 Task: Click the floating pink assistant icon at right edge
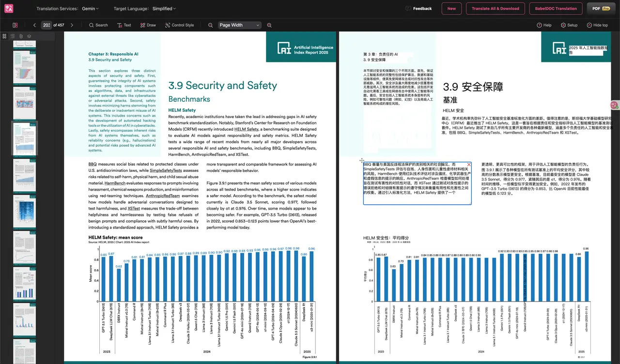(614, 105)
